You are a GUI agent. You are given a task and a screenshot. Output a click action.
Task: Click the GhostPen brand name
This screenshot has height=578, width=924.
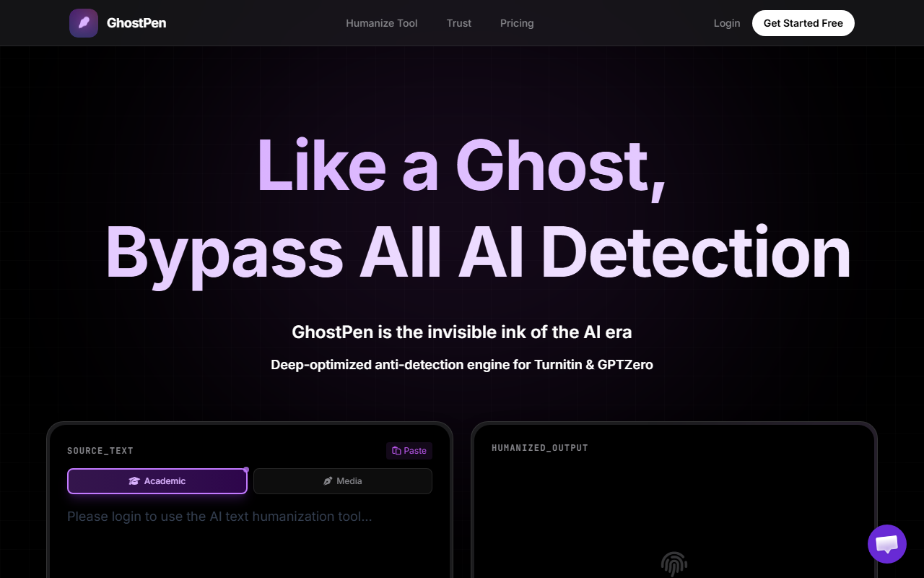click(136, 23)
